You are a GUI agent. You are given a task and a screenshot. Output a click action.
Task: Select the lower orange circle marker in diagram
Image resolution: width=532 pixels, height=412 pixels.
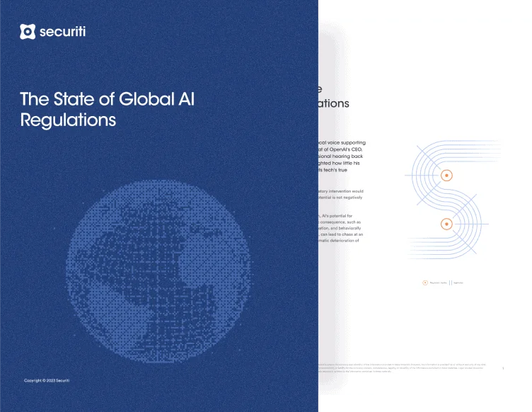point(446,224)
